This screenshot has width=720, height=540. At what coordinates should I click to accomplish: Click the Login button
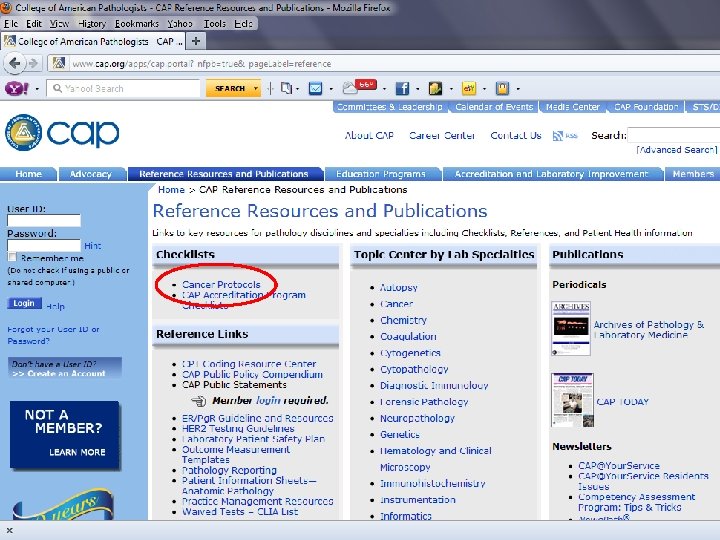click(24, 303)
